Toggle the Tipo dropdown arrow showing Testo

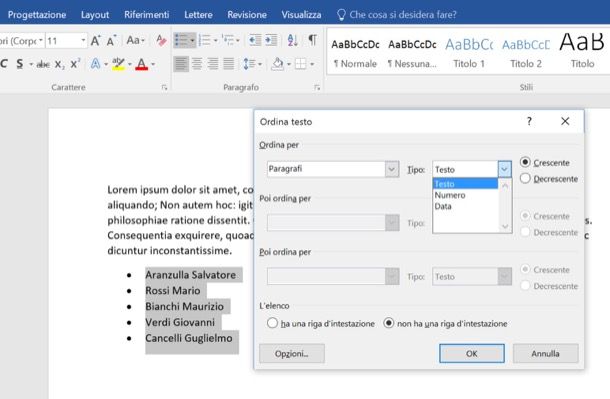tap(504, 169)
